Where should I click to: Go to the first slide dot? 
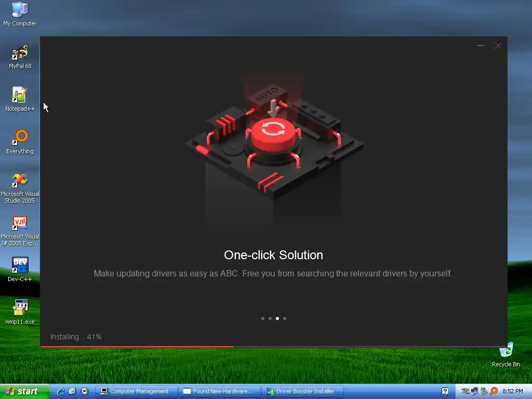coord(263,318)
